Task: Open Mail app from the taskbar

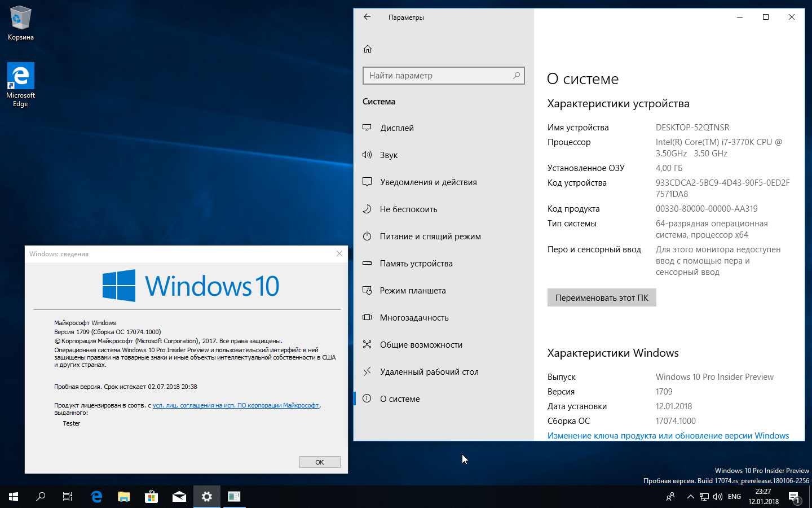Action: 179,497
